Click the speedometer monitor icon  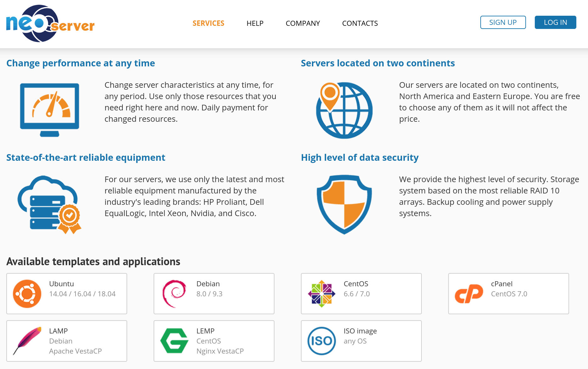coord(50,110)
